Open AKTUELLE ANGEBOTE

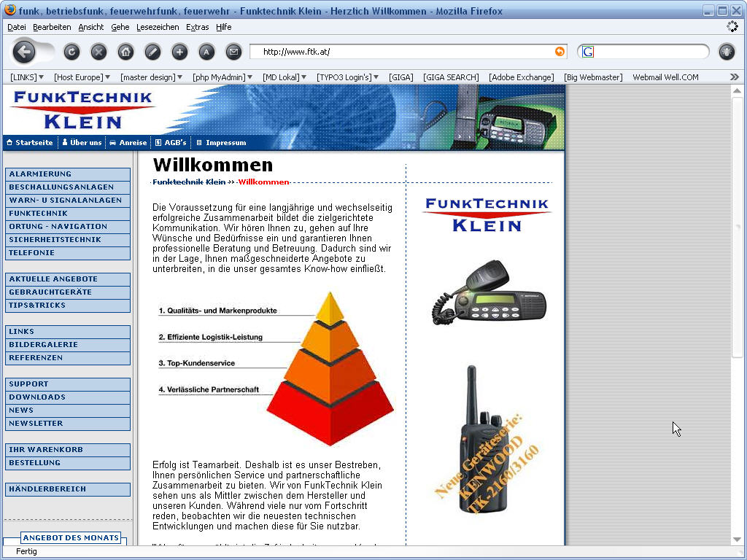[x=68, y=279]
